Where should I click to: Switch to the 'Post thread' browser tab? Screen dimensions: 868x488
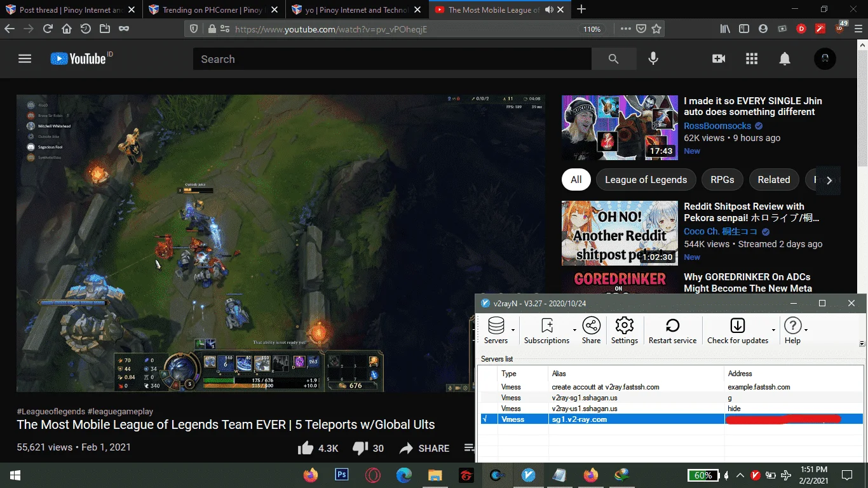71,10
